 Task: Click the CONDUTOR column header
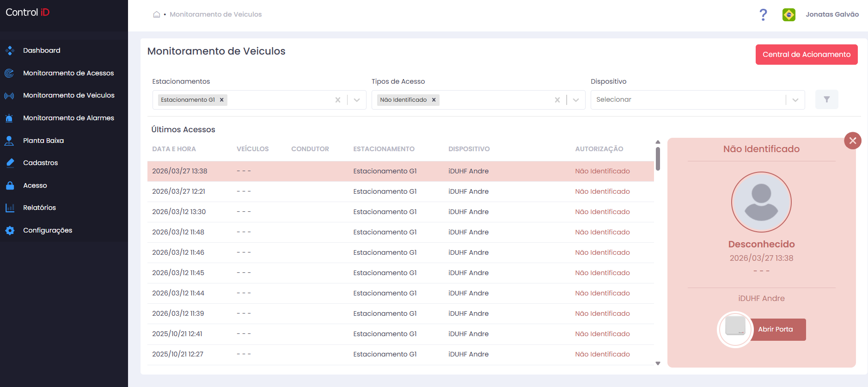pyautogui.click(x=310, y=149)
